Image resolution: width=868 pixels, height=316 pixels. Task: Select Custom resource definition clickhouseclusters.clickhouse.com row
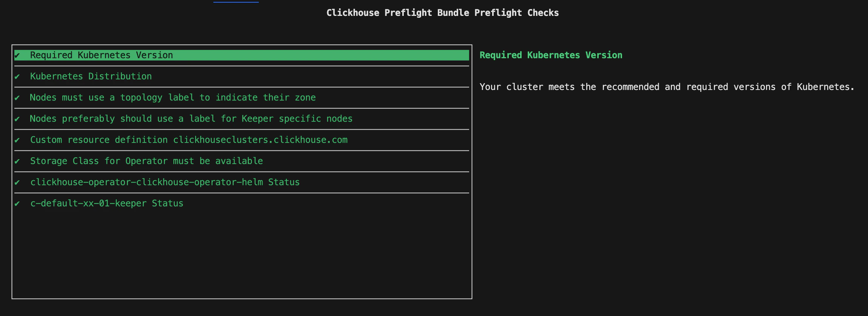[242, 140]
